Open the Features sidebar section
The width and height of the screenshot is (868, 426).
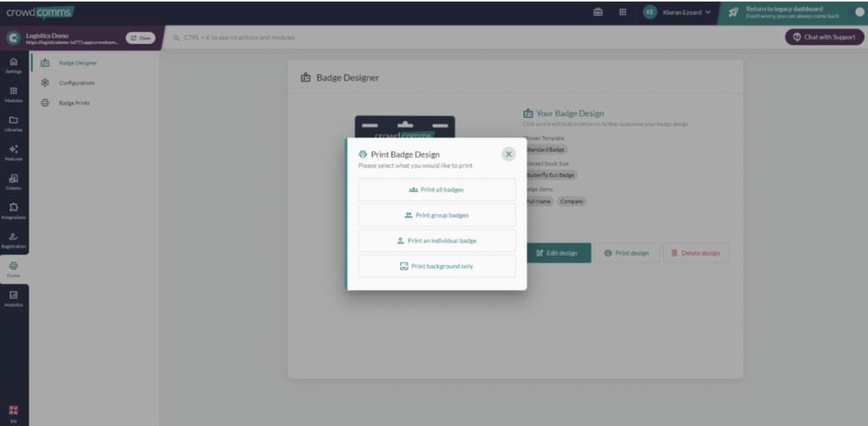pyautogui.click(x=14, y=152)
